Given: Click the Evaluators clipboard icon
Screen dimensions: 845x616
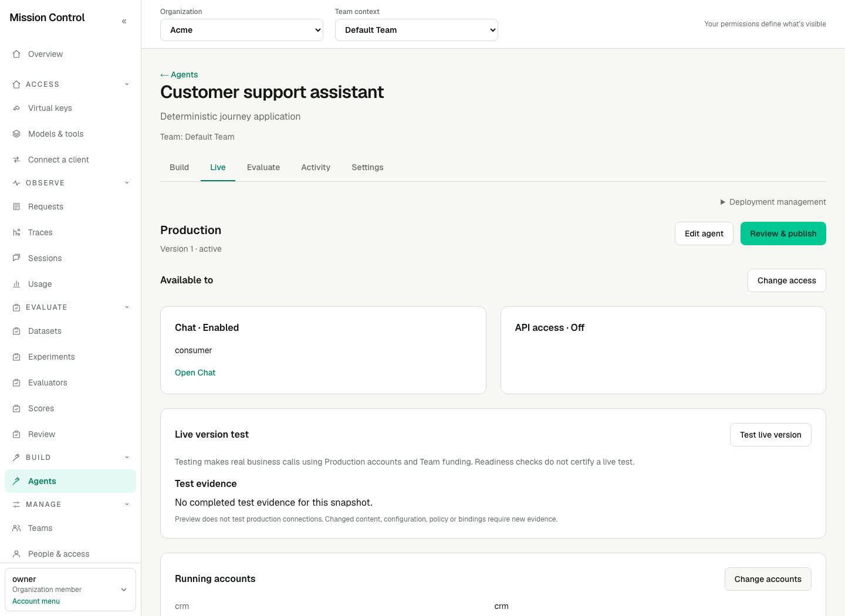Looking at the screenshot, I should (16, 383).
